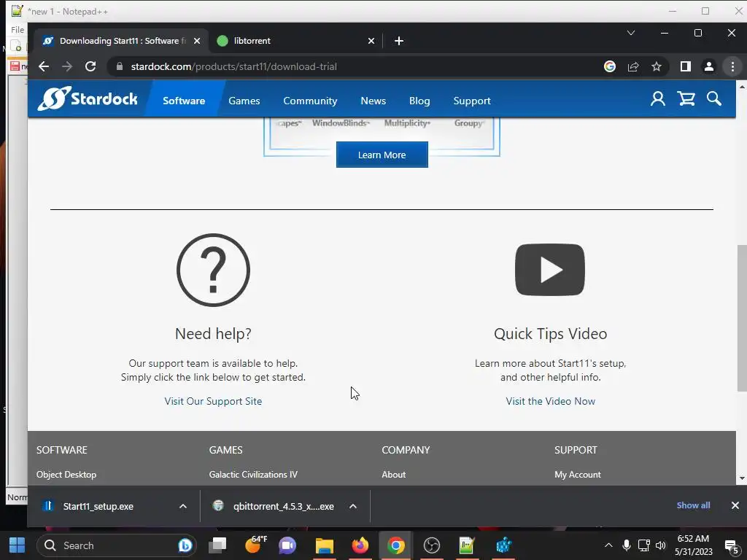The image size is (747, 560).
Task: Expand qbittorrent download options chevron
Action: pos(353,506)
